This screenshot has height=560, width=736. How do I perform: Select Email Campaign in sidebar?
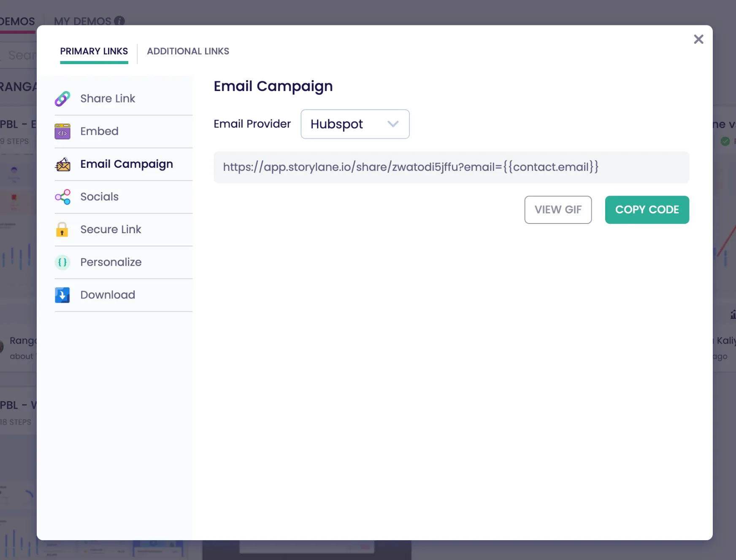pos(124,164)
